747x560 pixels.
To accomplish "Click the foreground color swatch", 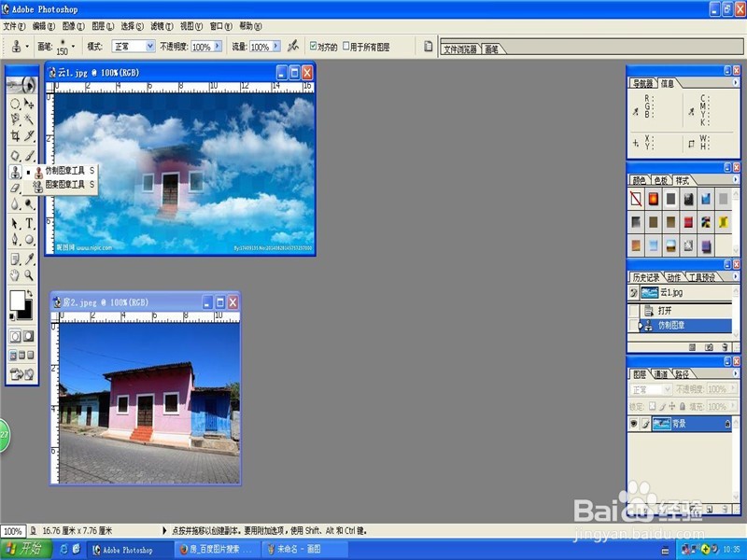I will click(17, 300).
